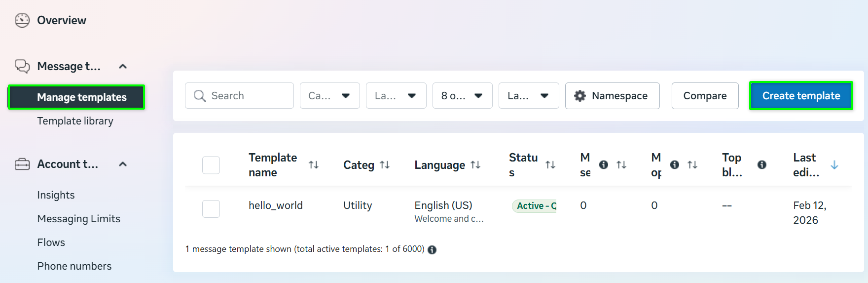Open the '8 o...' filter dropdown
868x283 pixels.
(462, 96)
